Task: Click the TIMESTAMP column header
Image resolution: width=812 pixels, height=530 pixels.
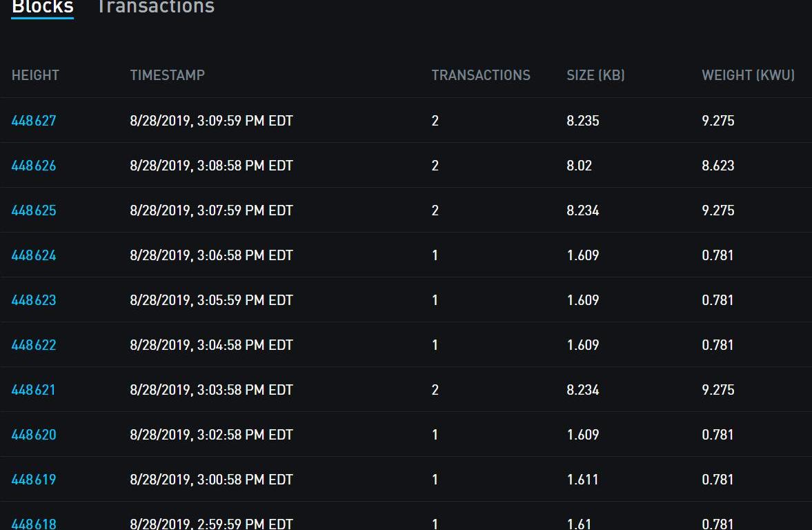Action: point(167,75)
